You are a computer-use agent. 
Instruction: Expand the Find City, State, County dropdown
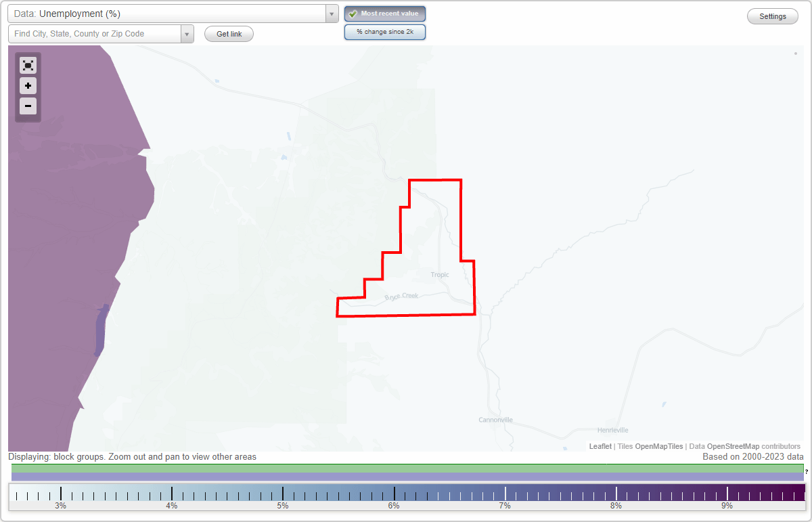[x=187, y=33]
